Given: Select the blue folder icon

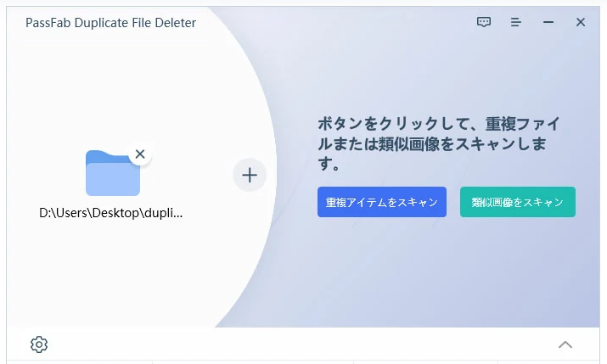Looking at the screenshot, I should (113, 173).
